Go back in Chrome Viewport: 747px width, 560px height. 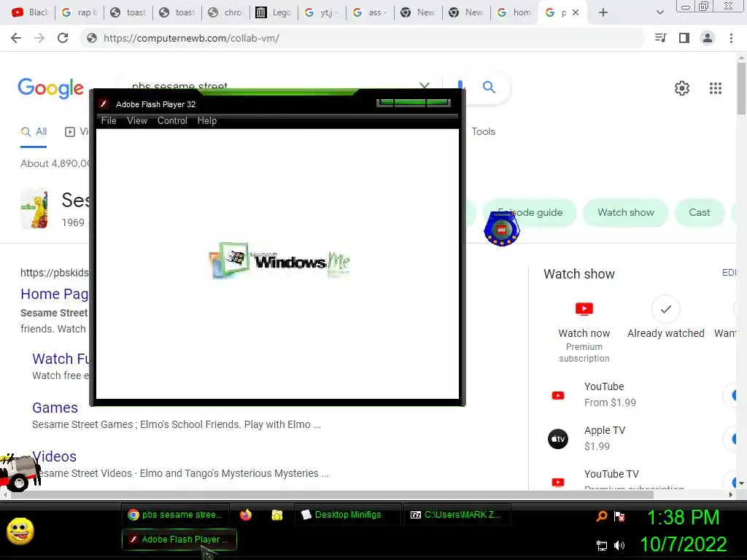coord(16,38)
